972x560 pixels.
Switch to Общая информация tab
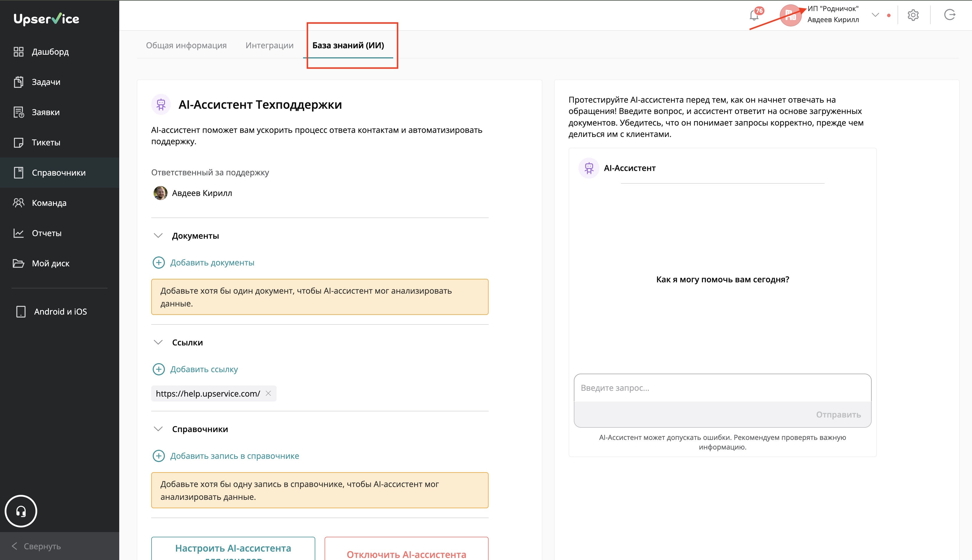[x=186, y=45]
